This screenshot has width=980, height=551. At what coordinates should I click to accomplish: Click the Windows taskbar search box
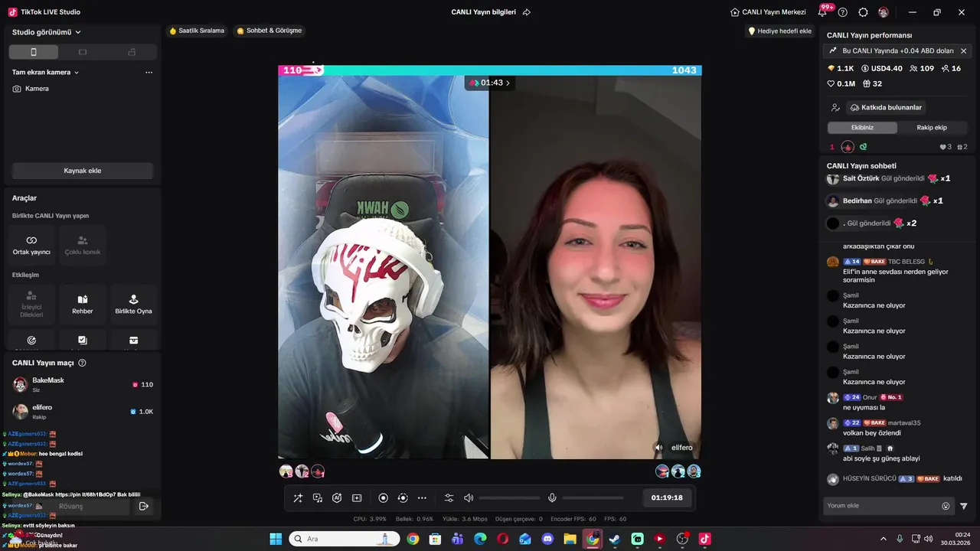[x=345, y=539]
